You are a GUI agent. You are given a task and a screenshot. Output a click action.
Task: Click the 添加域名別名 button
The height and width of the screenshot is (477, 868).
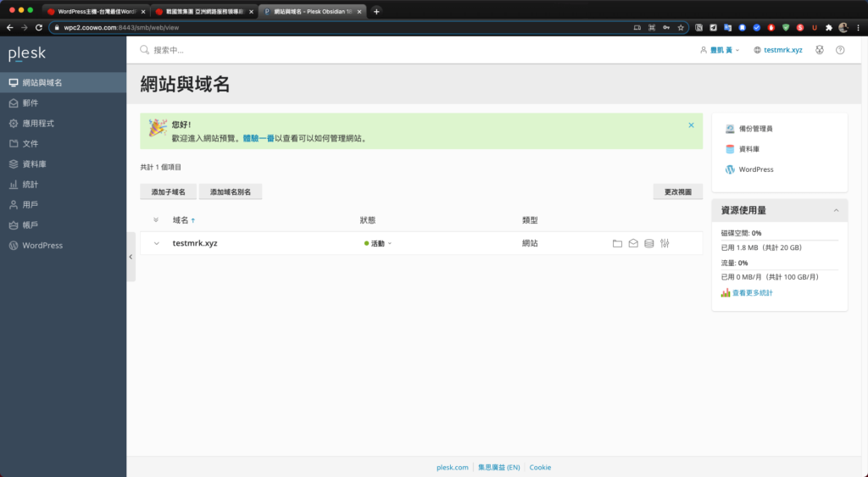(x=231, y=192)
